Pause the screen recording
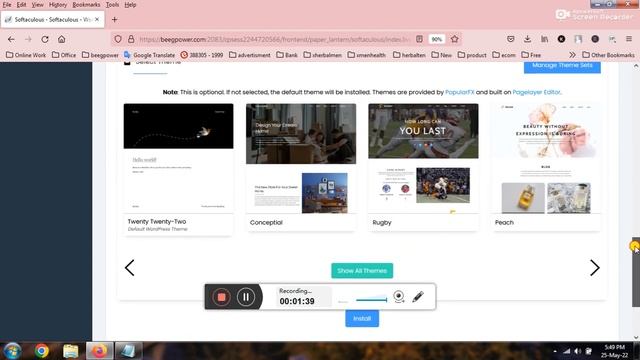640x360 pixels. 246,297
